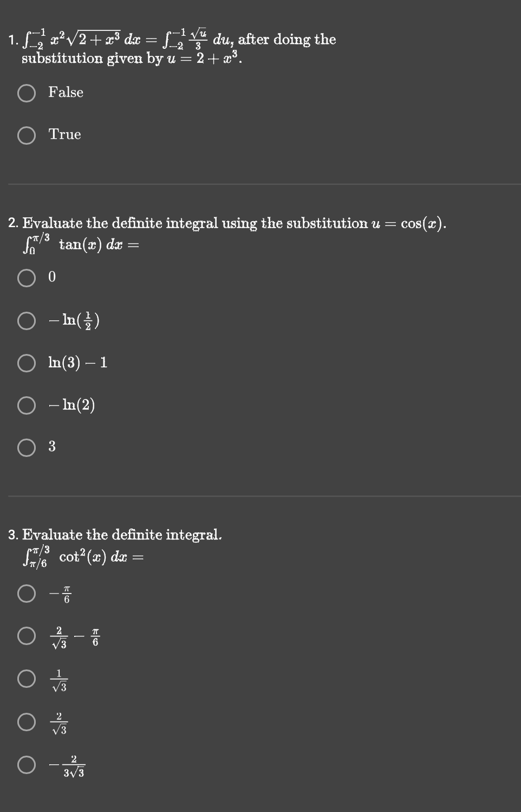The width and height of the screenshot is (521, 812).
Task: Choose −ln(2) as the answer
Action: (x=26, y=404)
